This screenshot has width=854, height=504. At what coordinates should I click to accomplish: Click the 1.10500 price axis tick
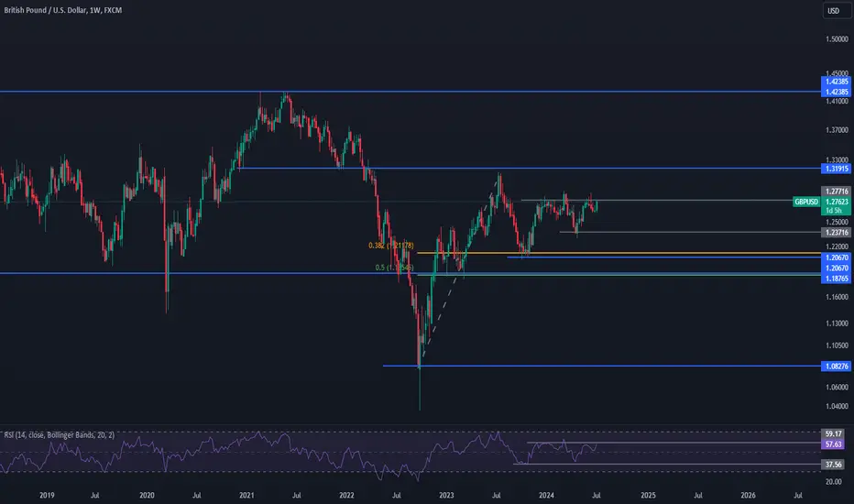(x=838, y=345)
